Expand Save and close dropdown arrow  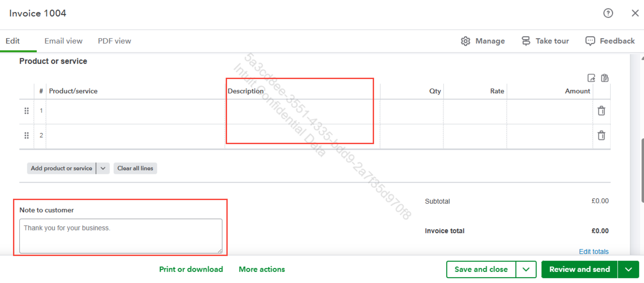coord(526,269)
